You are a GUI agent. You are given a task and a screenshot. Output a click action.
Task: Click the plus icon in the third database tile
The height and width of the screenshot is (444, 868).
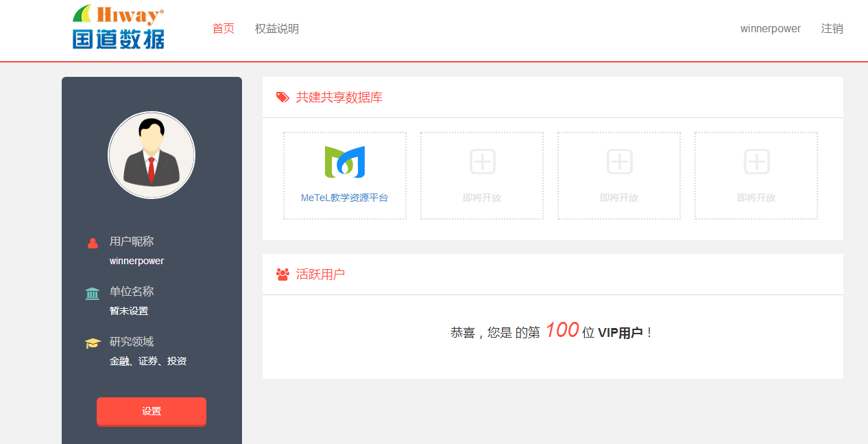point(619,162)
